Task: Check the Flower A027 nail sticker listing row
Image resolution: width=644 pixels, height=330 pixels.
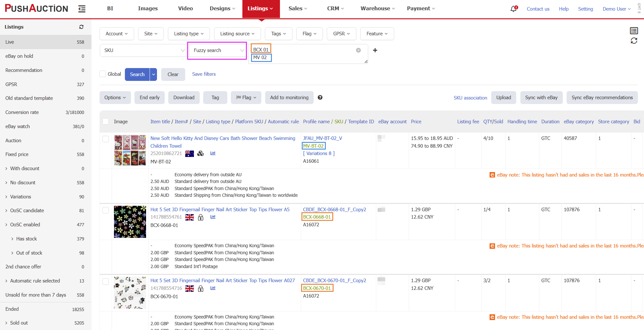Action: (106, 282)
